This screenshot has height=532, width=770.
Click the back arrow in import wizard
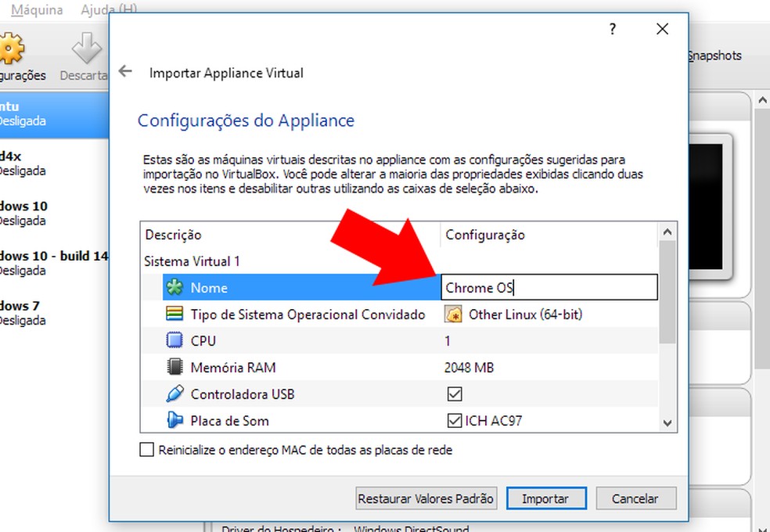(x=126, y=72)
